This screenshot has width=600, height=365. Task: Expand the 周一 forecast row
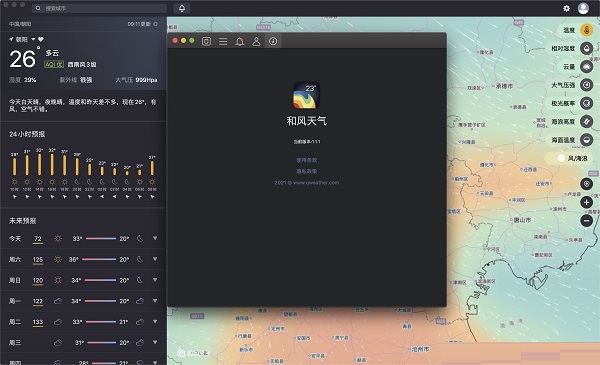pyautogui.click(x=155, y=301)
